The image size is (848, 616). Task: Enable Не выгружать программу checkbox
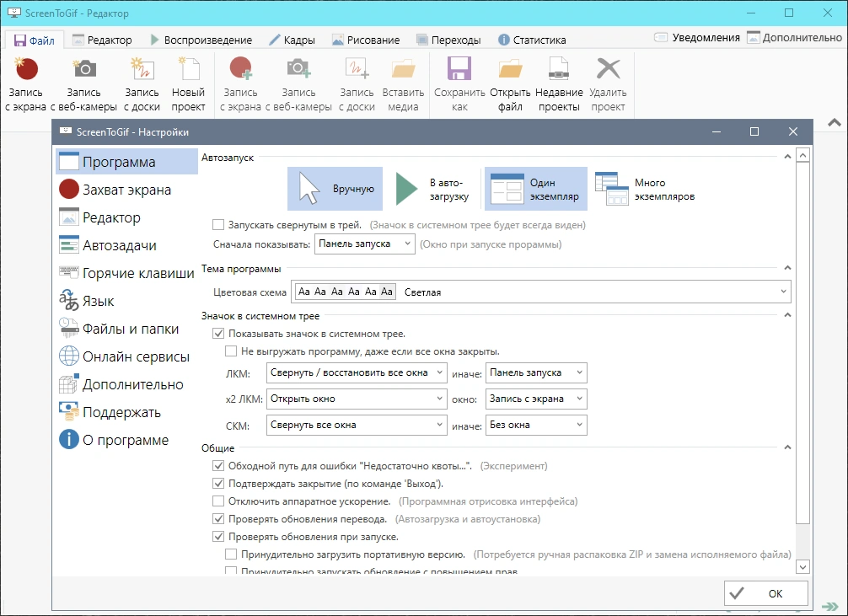click(231, 351)
